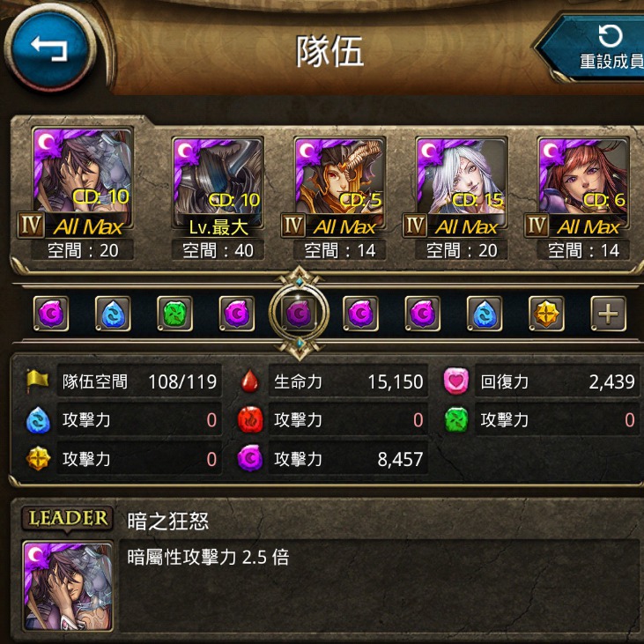The image size is (644, 644).
Task: Choose the horned hero card with CD: 5
Action: click(x=339, y=187)
